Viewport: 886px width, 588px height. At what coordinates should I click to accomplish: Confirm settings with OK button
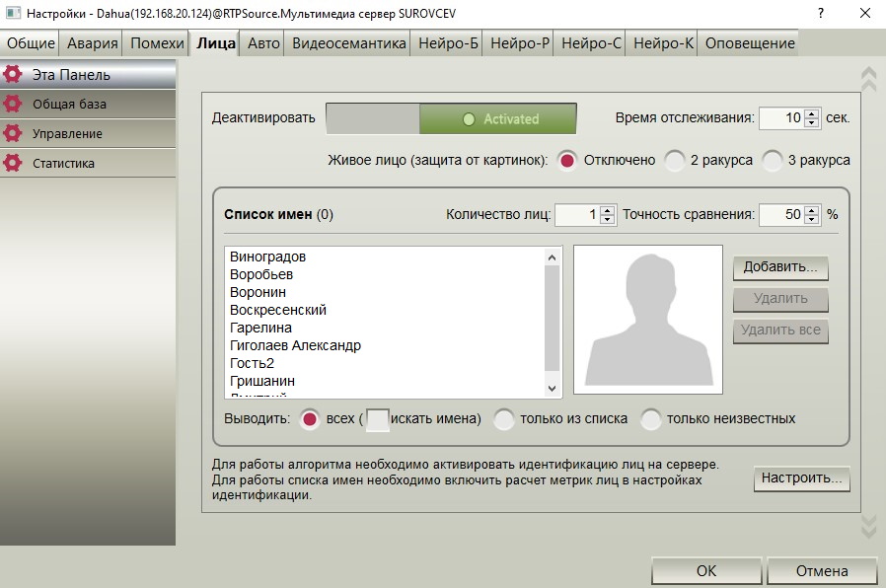point(706,571)
